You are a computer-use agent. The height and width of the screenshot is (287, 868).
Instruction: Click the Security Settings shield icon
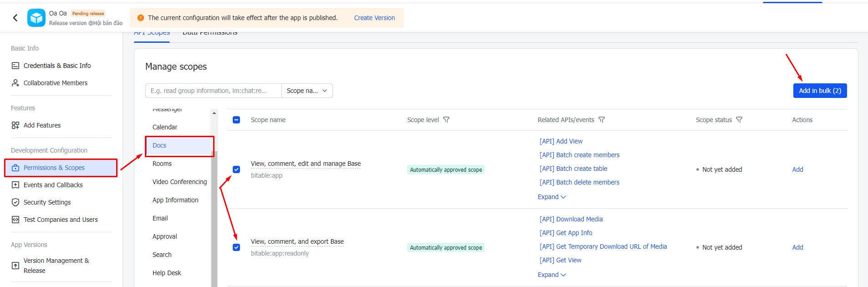click(x=15, y=202)
